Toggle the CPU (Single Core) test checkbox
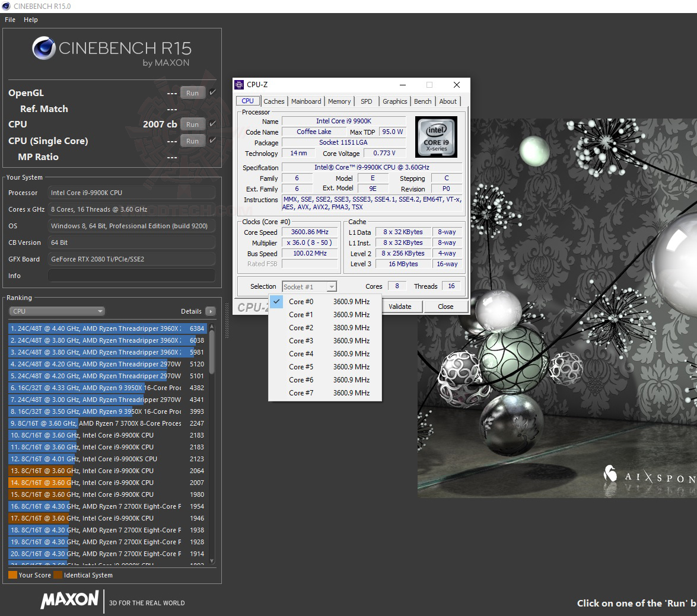697x616 pixels. tap(212, 141)
